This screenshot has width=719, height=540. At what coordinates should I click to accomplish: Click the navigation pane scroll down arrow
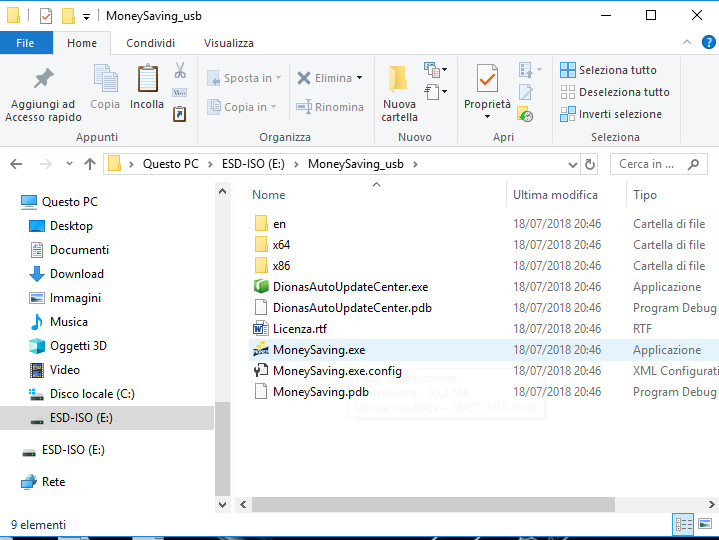click(x=222, y=505)
